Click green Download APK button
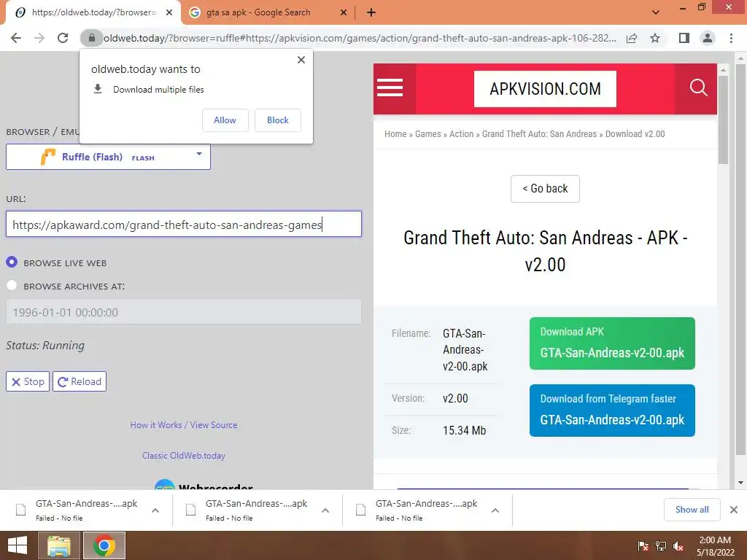 [x=612, y=343]
